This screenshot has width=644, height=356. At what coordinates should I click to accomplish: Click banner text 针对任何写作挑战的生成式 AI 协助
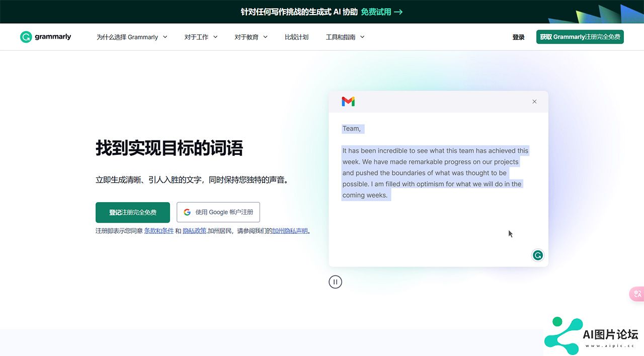coord(299,12)
